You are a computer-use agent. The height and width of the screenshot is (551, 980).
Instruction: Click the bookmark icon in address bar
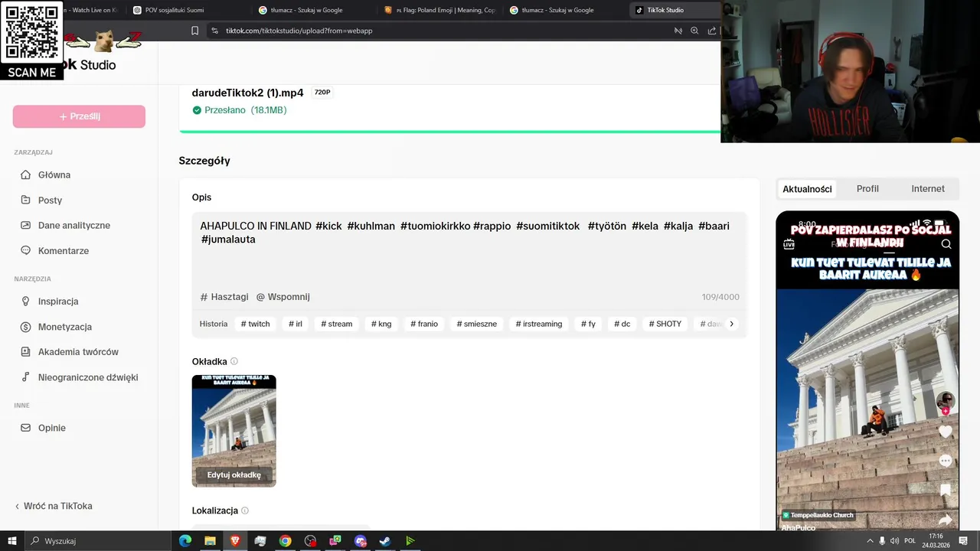tap(195, 31)
